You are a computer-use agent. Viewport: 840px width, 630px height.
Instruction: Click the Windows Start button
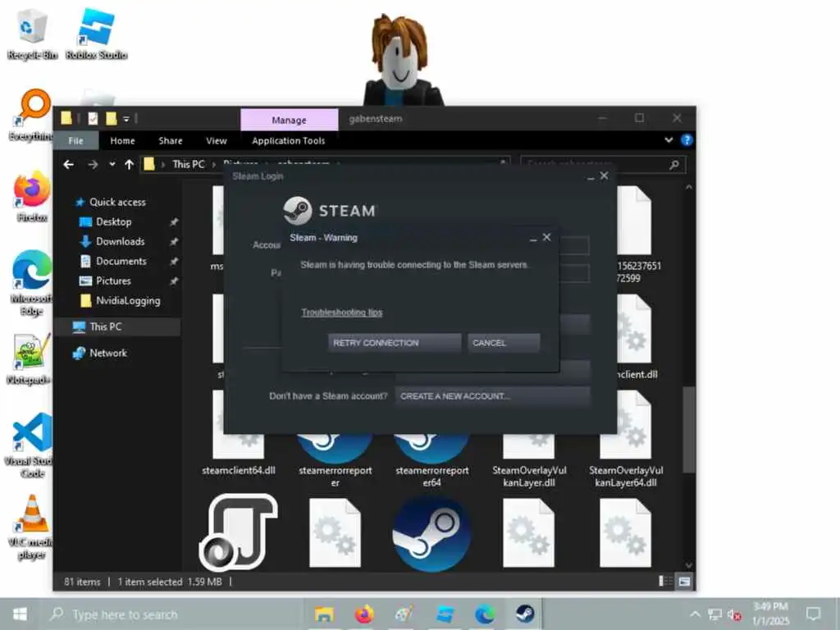[x=20, y=614]
